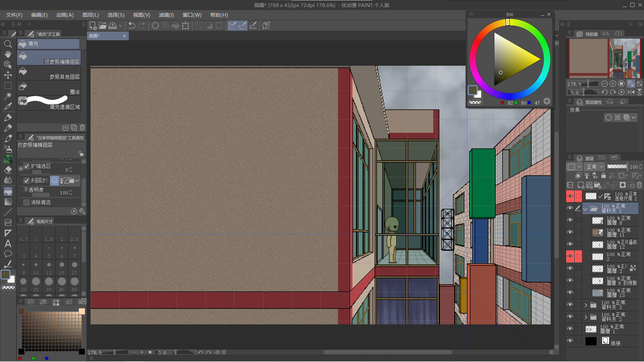Open the save icon dropdown arrow
Image resolution: width=644 pixels, height=362 pixels.
click(x=120, y=25)
